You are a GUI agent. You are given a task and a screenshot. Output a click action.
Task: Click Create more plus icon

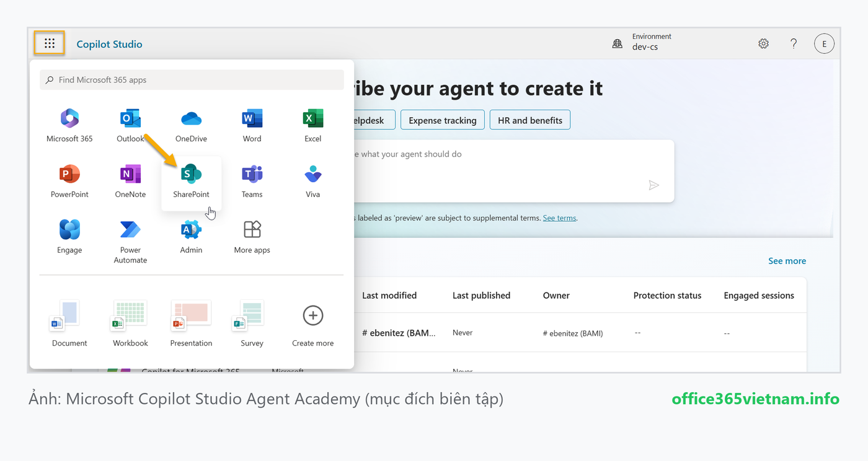312,316
